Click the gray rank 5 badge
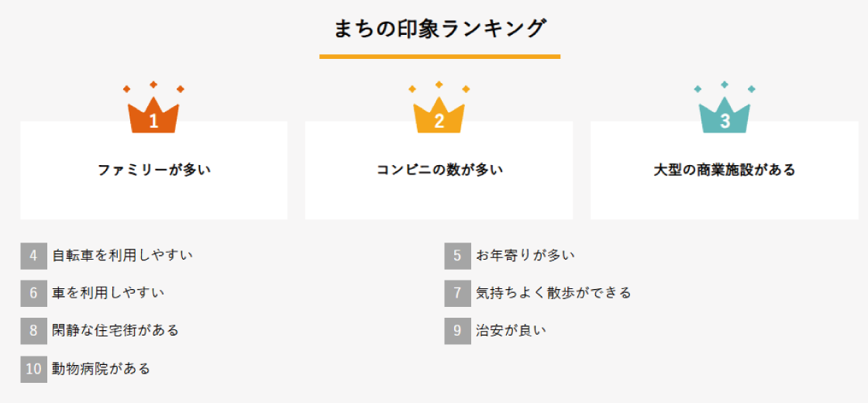 click(457, 256)
